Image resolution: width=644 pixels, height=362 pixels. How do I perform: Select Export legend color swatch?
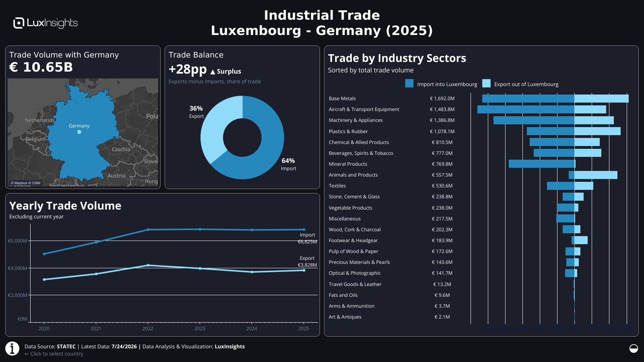[486, 83]
